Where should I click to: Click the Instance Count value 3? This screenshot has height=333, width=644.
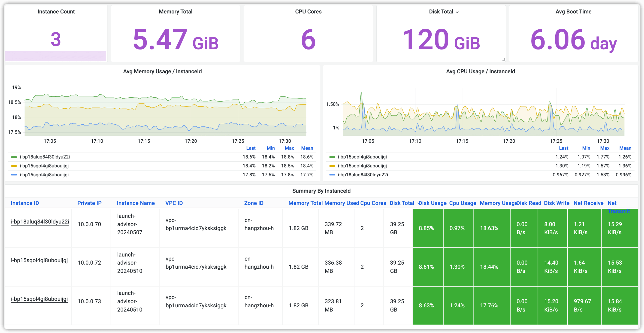[x=56, y=39]
